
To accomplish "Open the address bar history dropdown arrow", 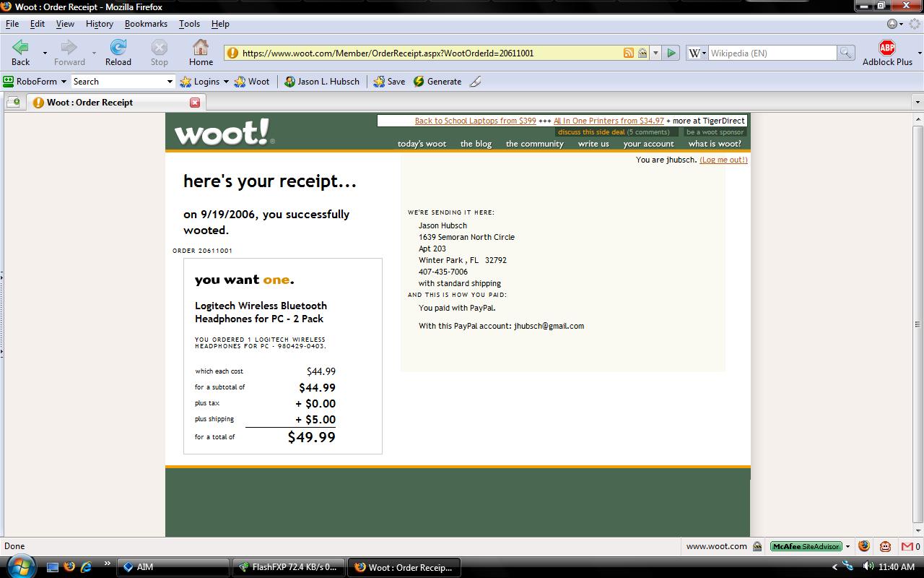I will point(655,53).
